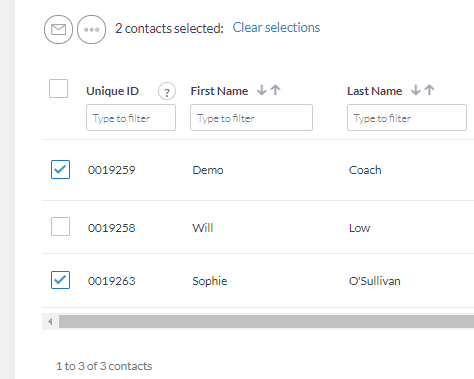Click the horizontal scrollbar left arrow
Viewport: 474px width, 379px height.
pyautogui.click(x=50, y=322)
